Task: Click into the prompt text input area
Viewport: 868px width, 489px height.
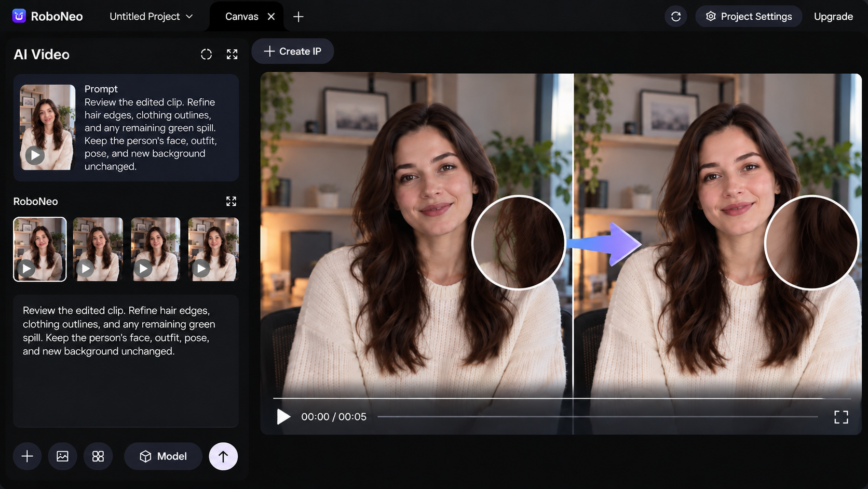Action: [126, 361]
